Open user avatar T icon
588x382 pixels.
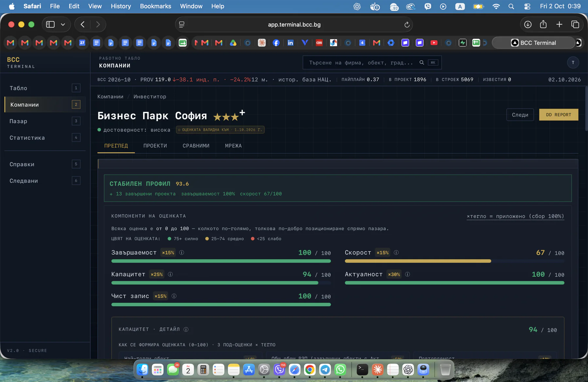click(x=573, y=62)
